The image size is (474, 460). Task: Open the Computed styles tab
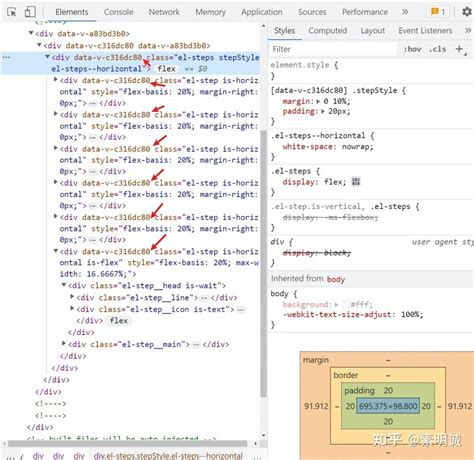point(328,31)
